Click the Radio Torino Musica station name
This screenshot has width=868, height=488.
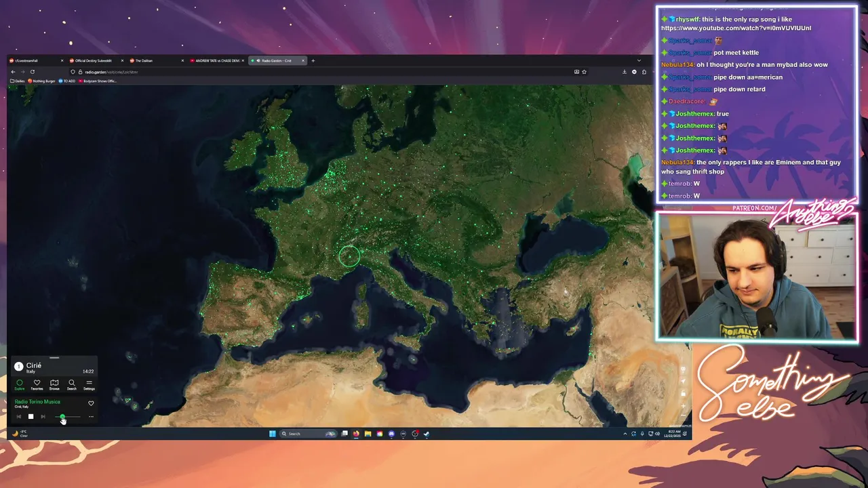click(x=37, y=402)
